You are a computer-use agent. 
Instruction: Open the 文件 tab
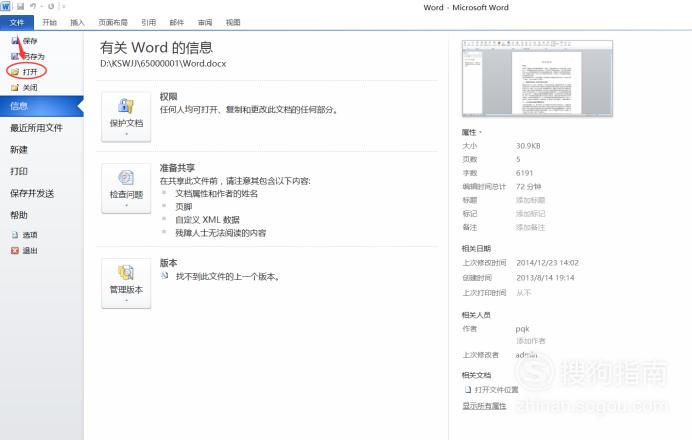(17, 23)
